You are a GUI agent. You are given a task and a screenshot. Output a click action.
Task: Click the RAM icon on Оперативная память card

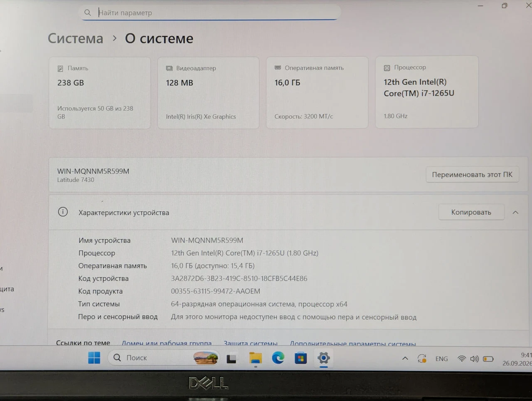278,68
